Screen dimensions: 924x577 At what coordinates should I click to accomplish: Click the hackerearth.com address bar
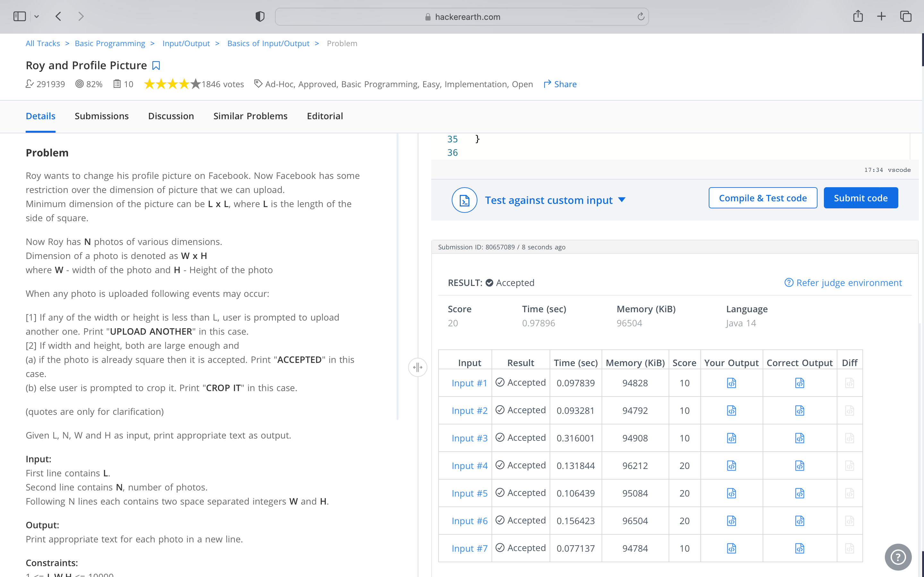tap(461, 17)
